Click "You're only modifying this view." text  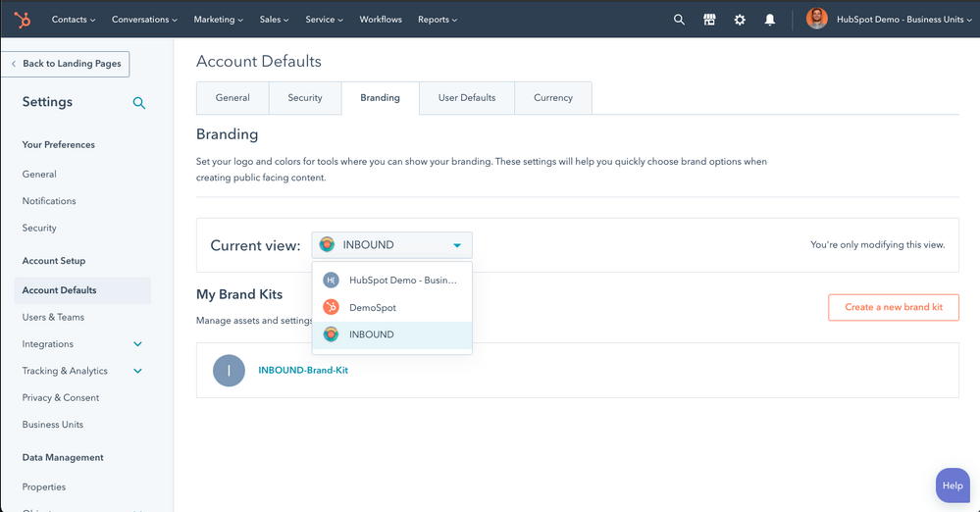(878, 245)
